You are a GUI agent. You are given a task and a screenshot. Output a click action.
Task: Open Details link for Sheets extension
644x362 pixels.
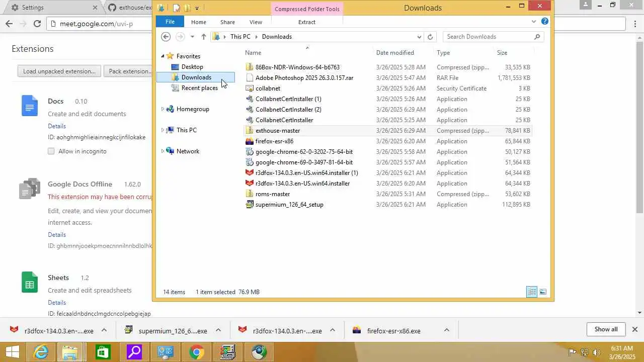coord(57,303)
